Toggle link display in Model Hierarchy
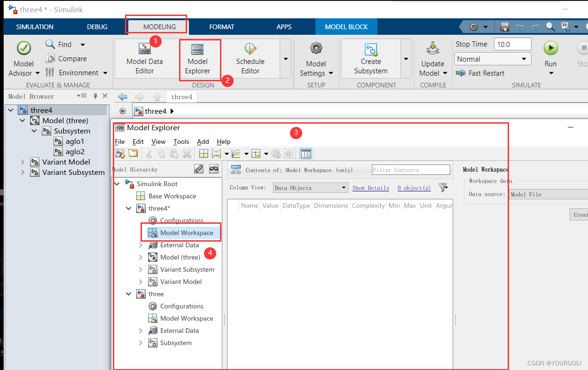Image resolution: width=588 pixels, height=370 pixels. 199,169
